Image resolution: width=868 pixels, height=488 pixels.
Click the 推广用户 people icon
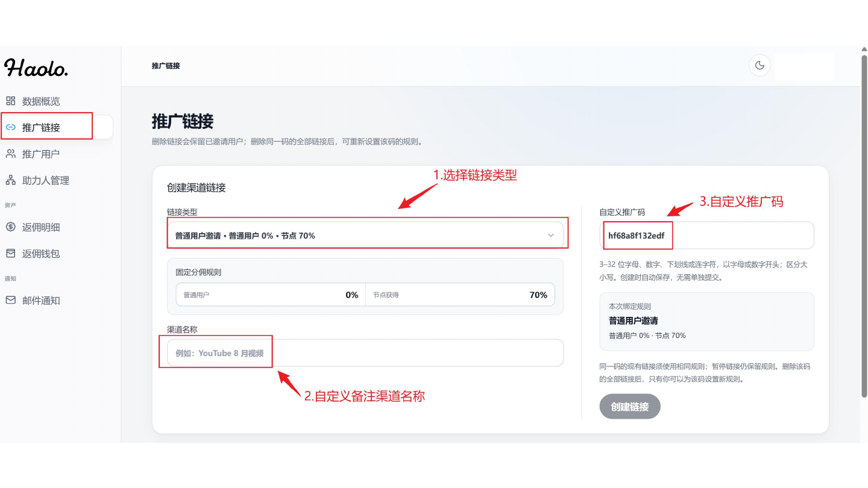10,154
